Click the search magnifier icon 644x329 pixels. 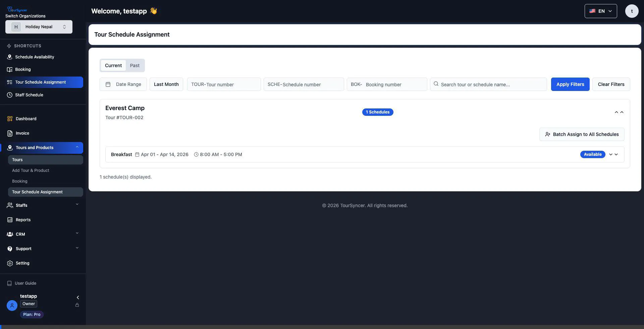click(x=436, y=84)
